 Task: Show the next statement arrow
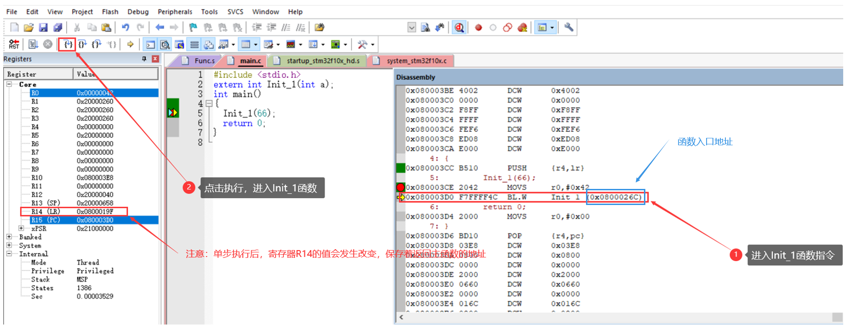[x=131, y=45]
